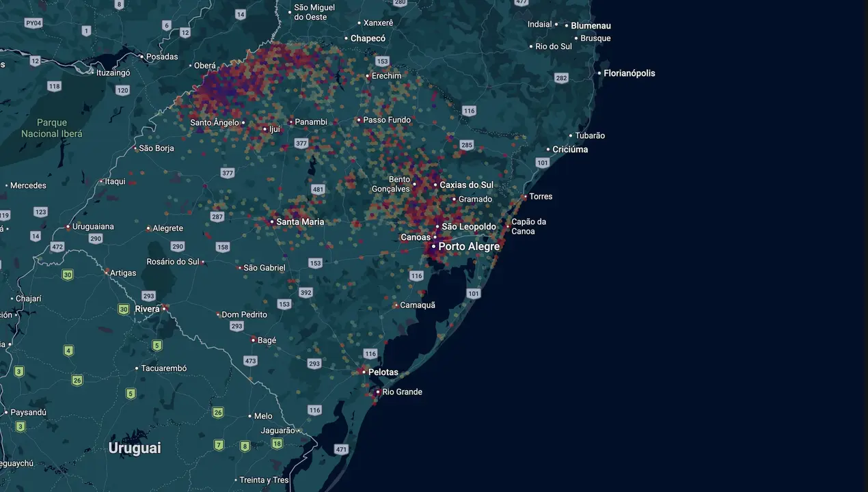Click the route 471 road shield
Image resolution: width=868 pixels, height=492 pixels.
(x=342, y=450)
